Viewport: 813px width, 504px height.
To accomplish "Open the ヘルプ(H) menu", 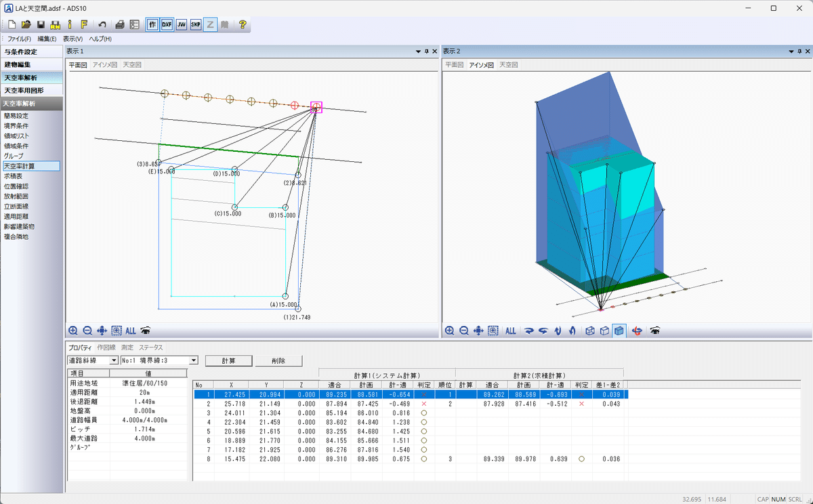I will (100, 39).
